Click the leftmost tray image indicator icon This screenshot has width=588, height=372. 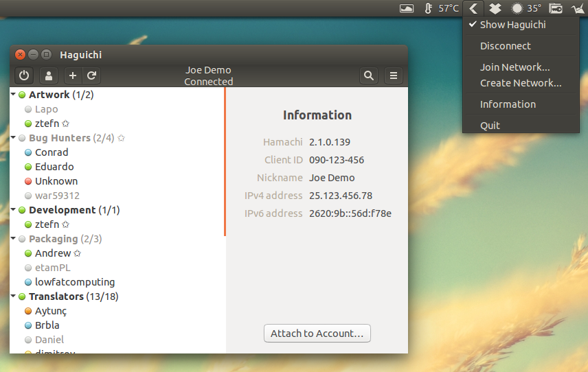point(407,8)
